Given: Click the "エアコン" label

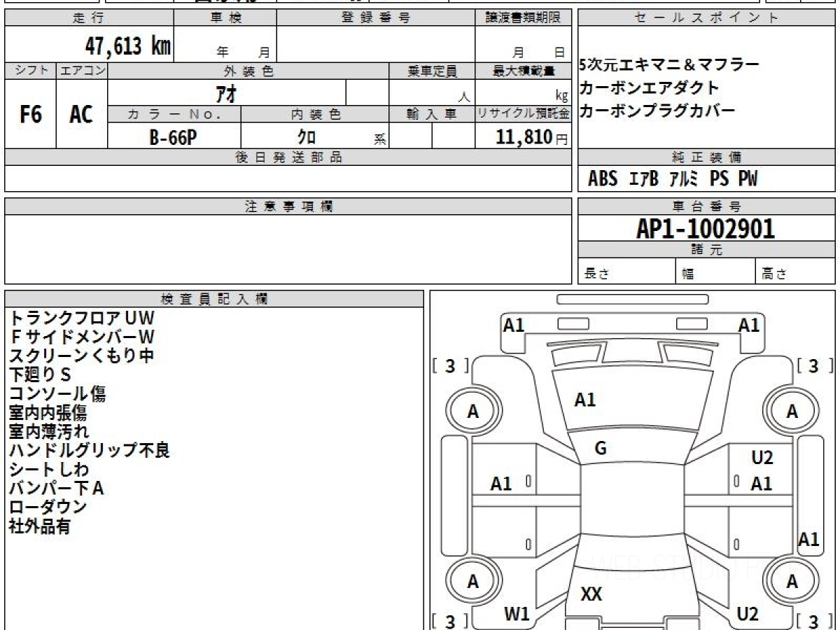Looking at the screenshot, I should click(82, 71).
